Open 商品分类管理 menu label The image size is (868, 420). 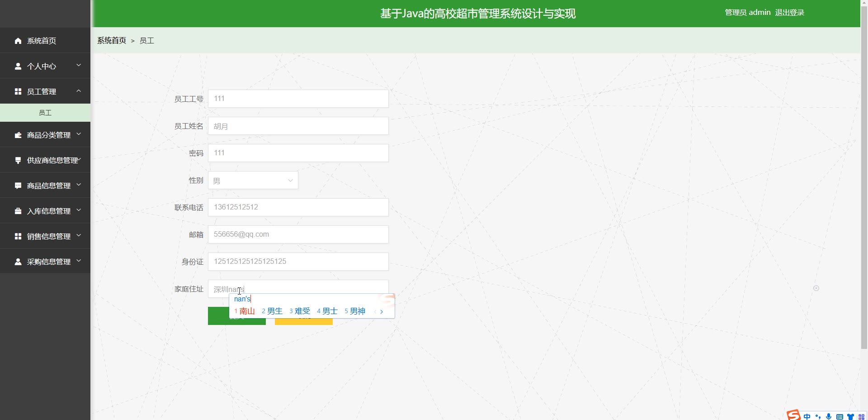tap(49, 135)
